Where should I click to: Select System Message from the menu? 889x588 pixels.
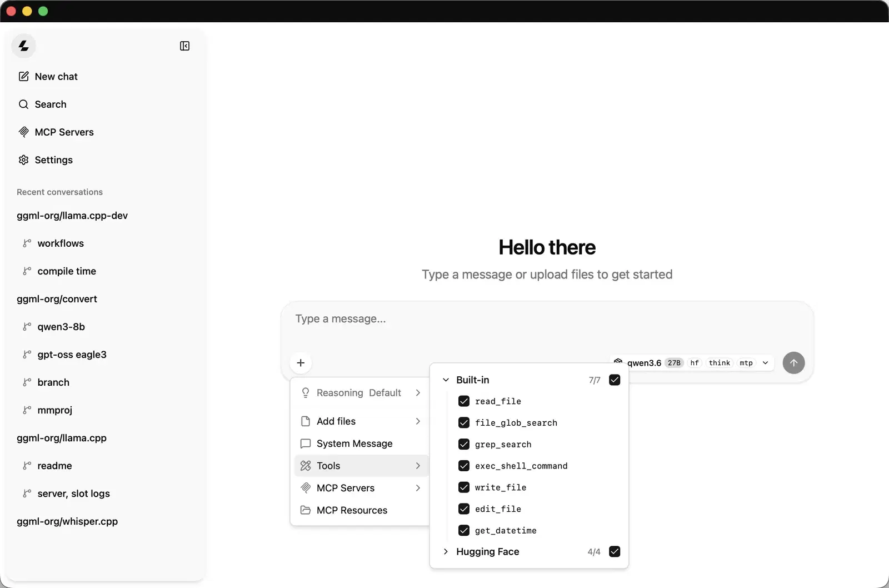[x=361, y=444]
